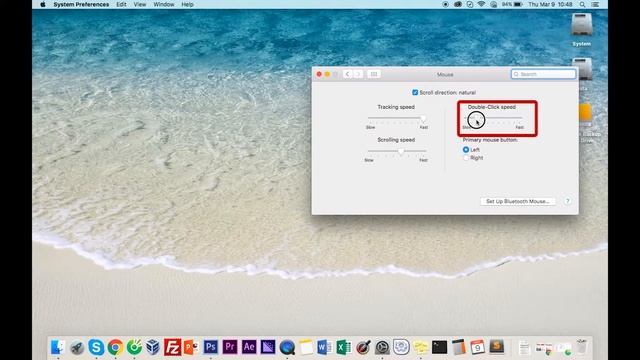Open Terminal from the Dock

[x=440, y=347]
